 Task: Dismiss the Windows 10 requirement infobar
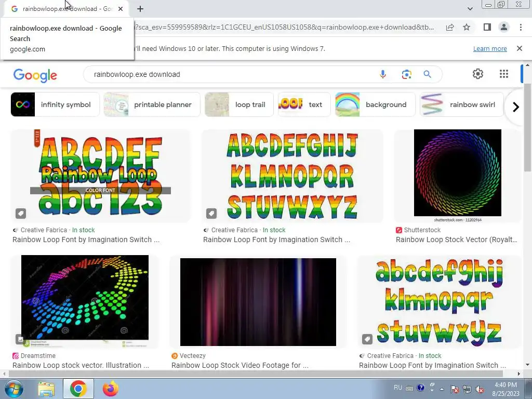[520, 48]
